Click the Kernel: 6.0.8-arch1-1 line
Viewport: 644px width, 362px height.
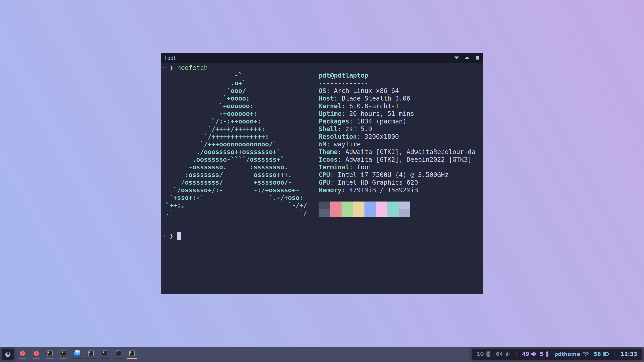click(x=358, y=106)
